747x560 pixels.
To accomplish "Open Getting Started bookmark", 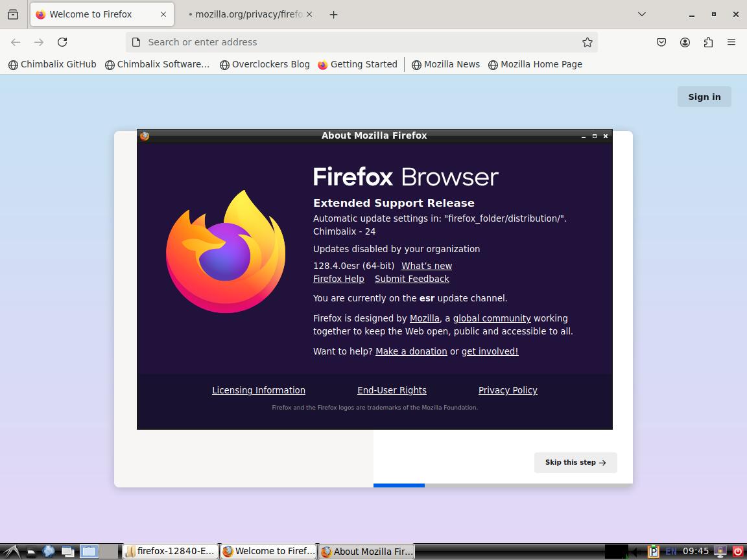I will tap(357, 64).
